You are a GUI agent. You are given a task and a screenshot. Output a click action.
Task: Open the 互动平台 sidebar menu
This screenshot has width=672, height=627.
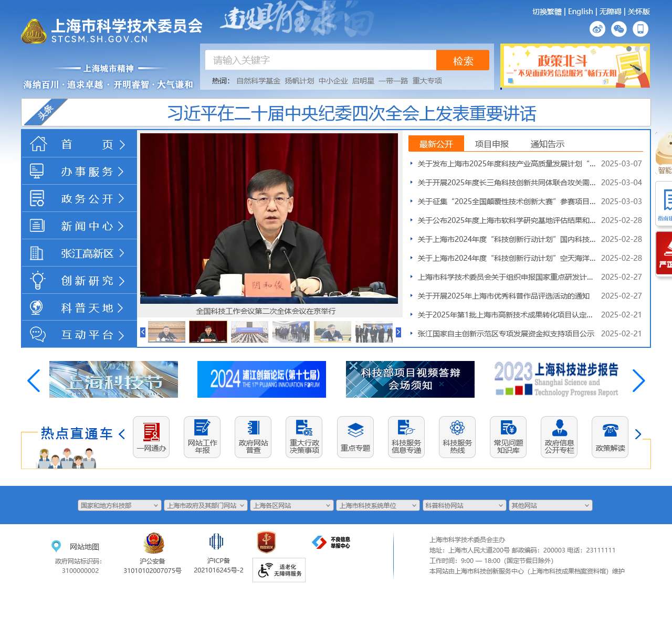[79, 335]
